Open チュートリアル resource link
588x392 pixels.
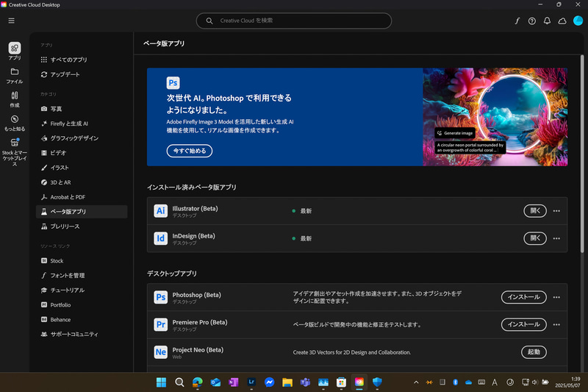tap(82, 290)
